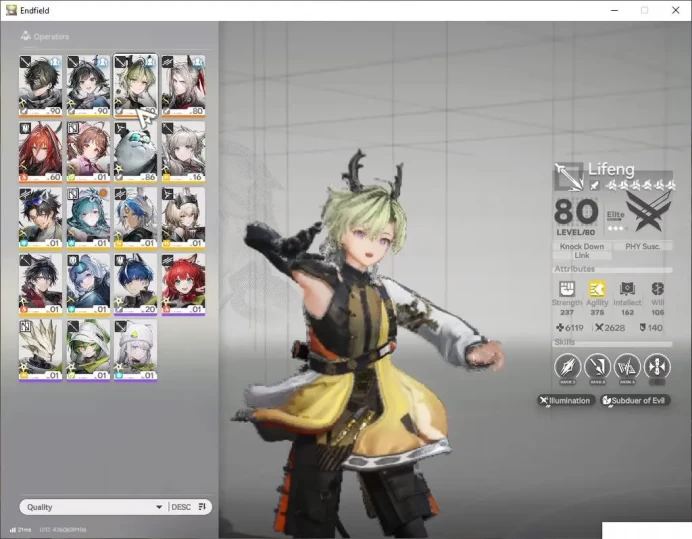The height and width of the screenshot is (539, 692).
Task: Click the Attributes section heading
Action: [575, 268]
